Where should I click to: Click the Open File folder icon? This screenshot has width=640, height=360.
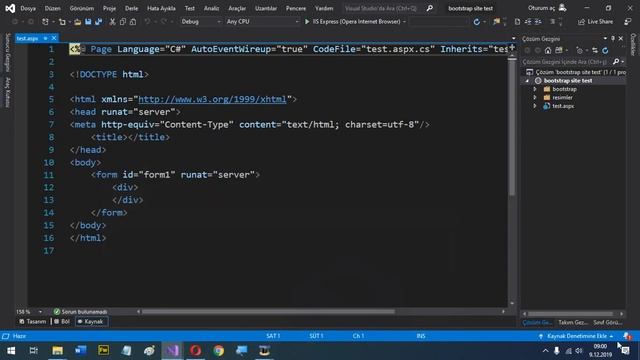click(x=77, y=22)
